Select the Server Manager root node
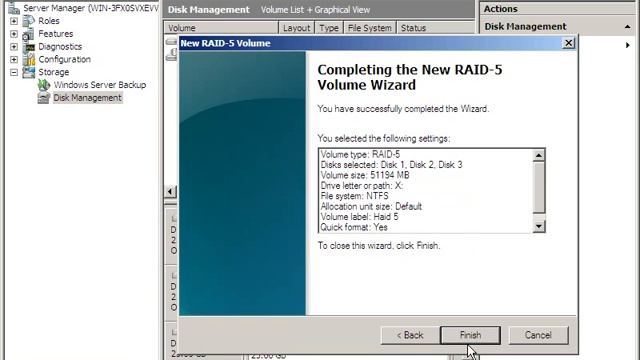 (x=91, y=8)
